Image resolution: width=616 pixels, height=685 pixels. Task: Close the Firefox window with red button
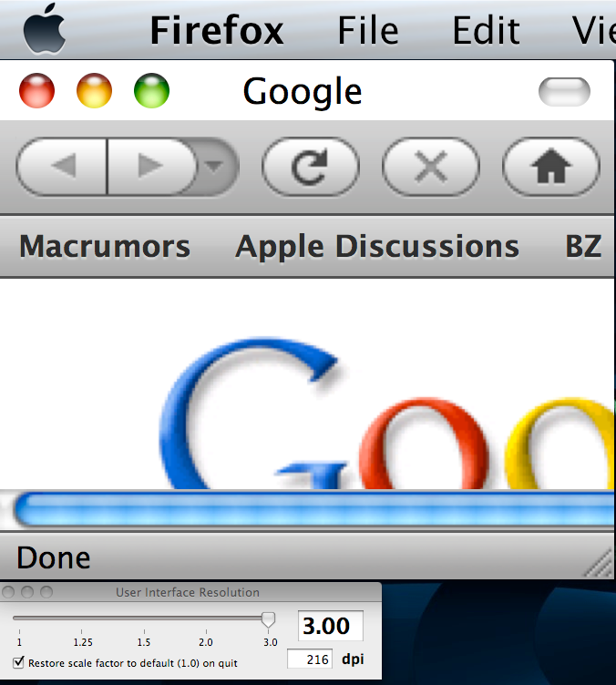[x=37, y=90]
